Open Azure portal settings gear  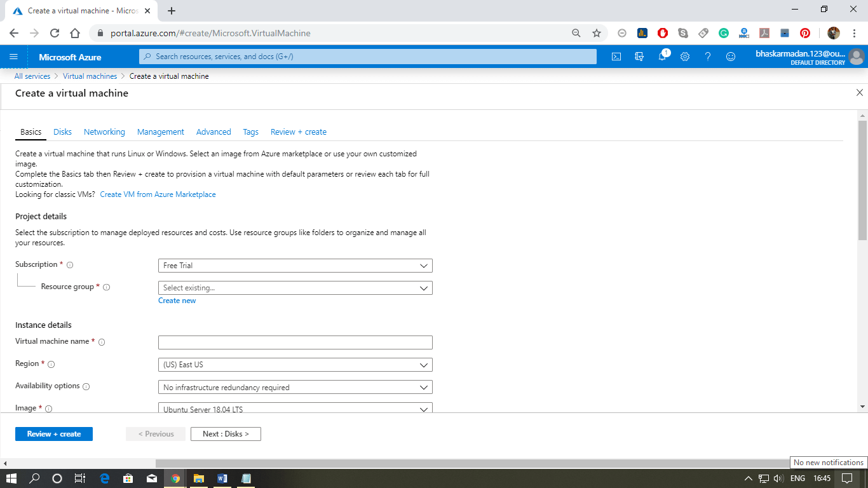point(684,57)
